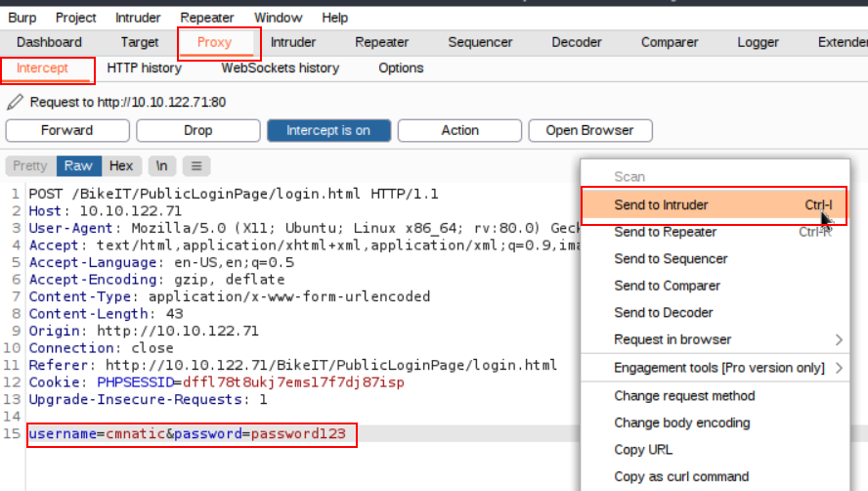Select Change body encoding
The width and height of the screenshot is (868, 491).
(715, 423)
